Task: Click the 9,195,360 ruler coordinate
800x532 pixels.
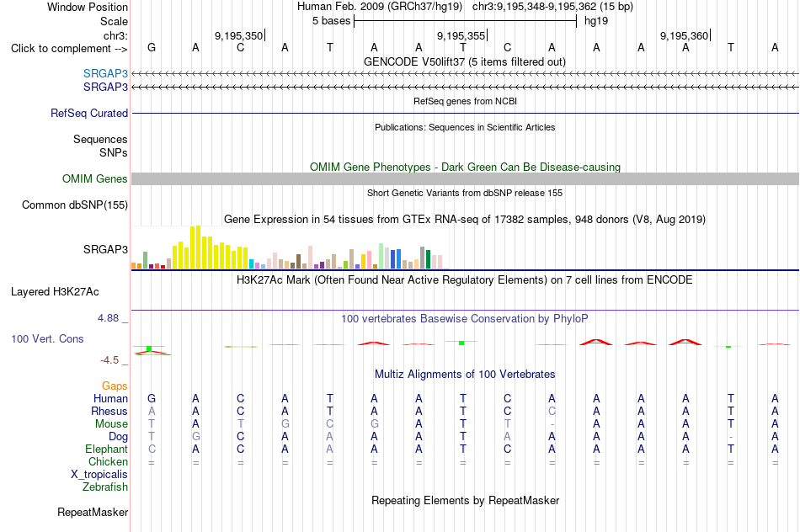Action: coord(684,35)
